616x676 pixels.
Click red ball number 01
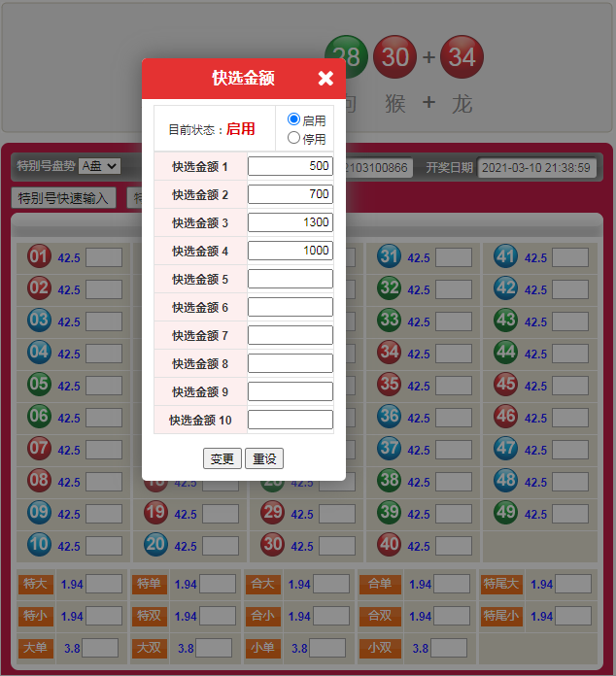(x=39, y=257)
